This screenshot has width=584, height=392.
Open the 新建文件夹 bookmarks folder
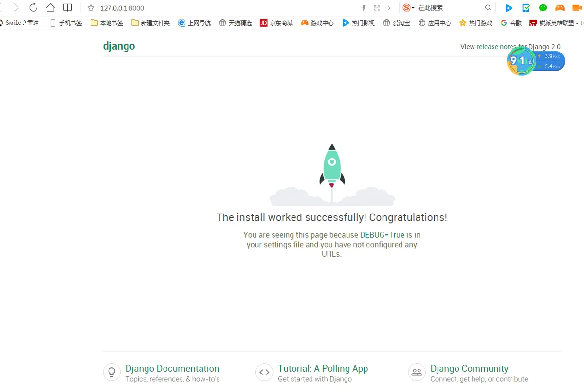click(x=151, y=23)
